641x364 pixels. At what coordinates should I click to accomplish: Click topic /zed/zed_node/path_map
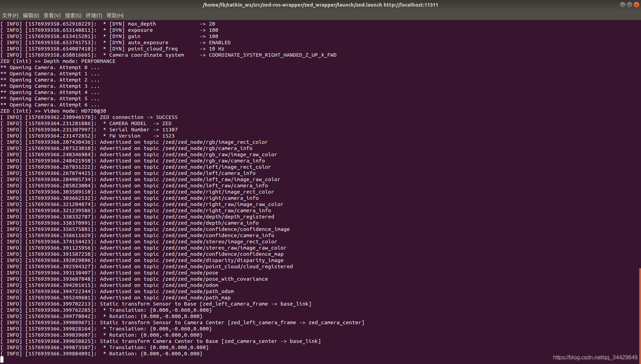click(x=196, y=298)
